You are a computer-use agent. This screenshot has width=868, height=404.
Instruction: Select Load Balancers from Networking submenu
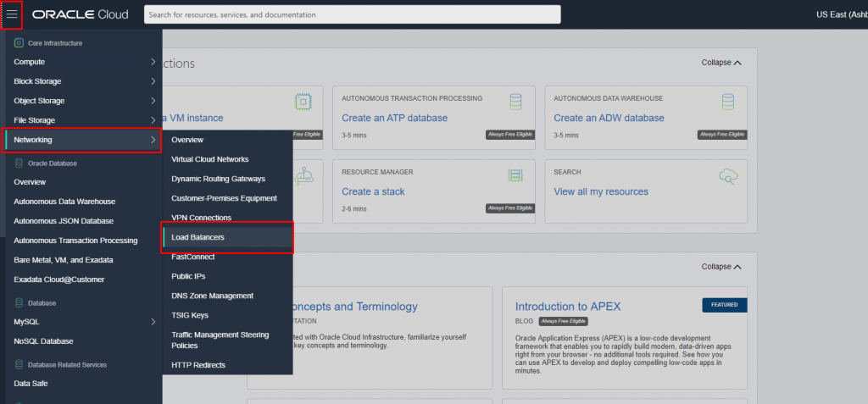[x=227, y=237]
